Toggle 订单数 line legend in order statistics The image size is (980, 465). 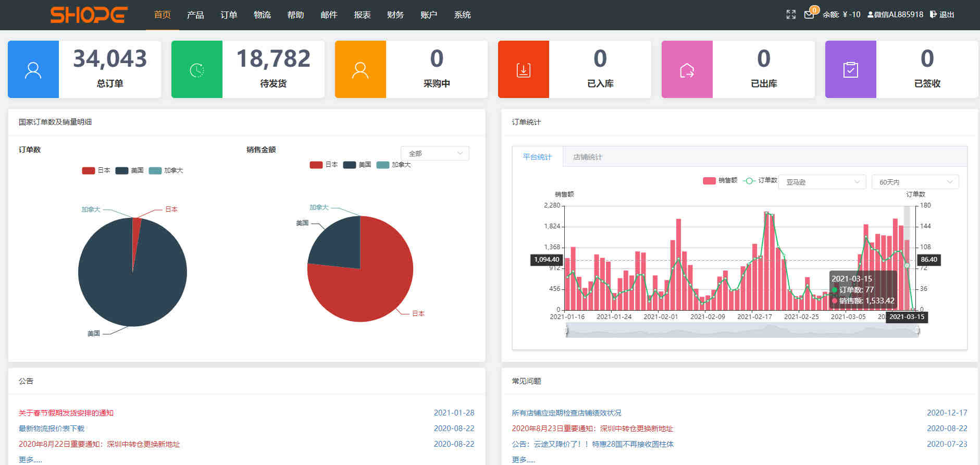(760, 180)
